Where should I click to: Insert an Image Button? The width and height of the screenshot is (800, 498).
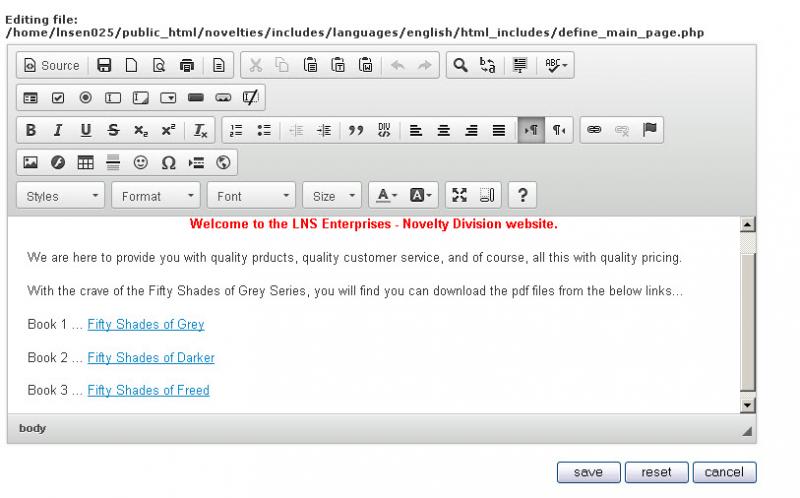coord(223,97)
